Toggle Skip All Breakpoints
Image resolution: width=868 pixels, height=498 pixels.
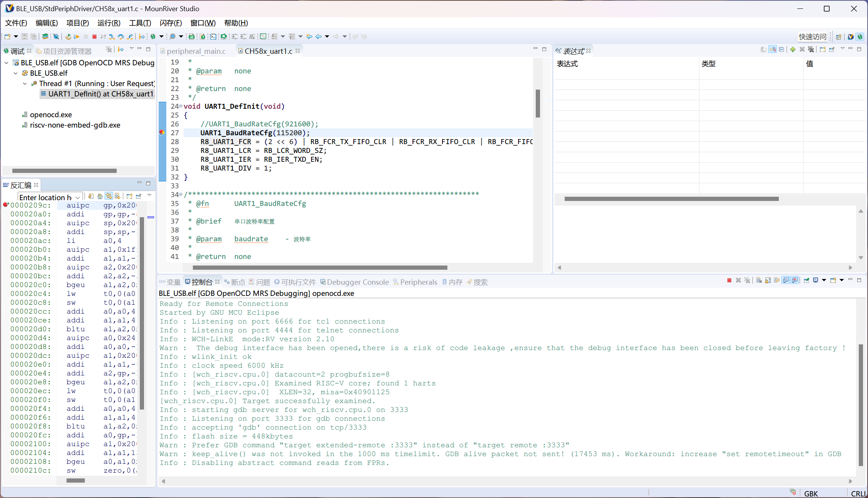[x=56, y=37]
